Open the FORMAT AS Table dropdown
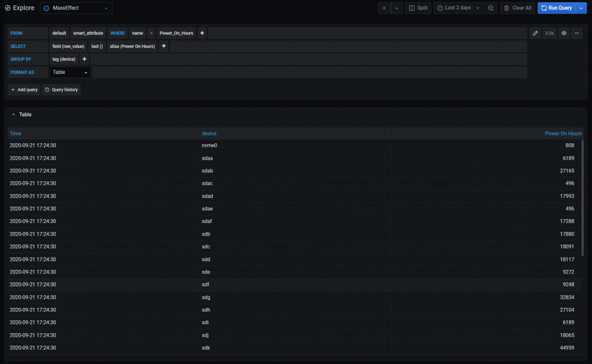592x364 pixels. click(70, 72)
